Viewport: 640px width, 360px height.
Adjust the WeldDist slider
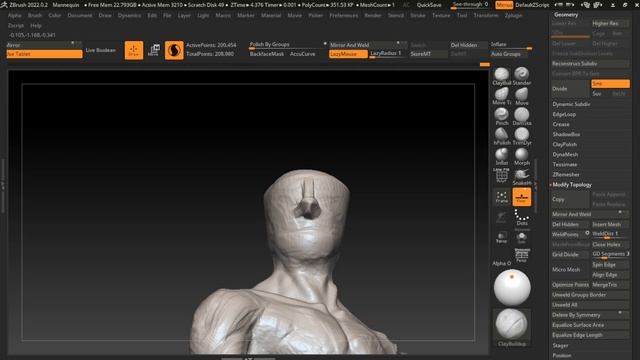610,234
